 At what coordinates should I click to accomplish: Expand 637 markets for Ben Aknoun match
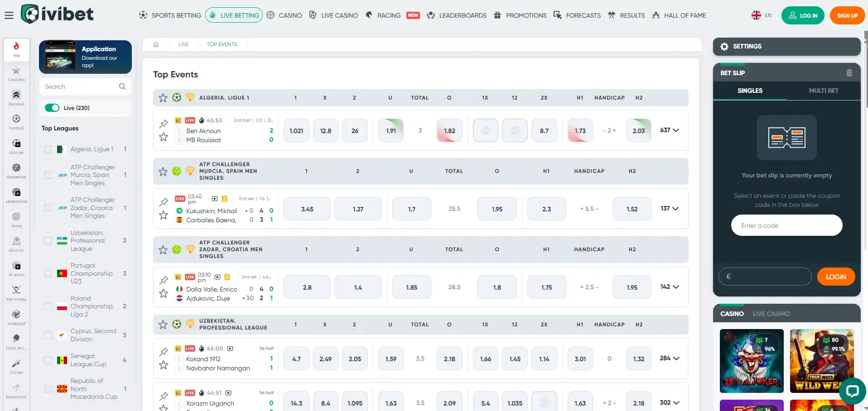[670, 130]
